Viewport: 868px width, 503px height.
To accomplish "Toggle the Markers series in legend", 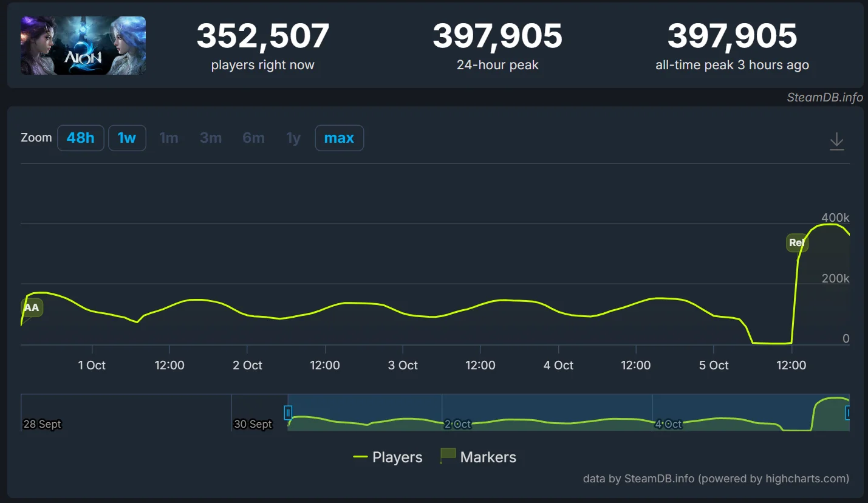I will click(x=478, y=457).
